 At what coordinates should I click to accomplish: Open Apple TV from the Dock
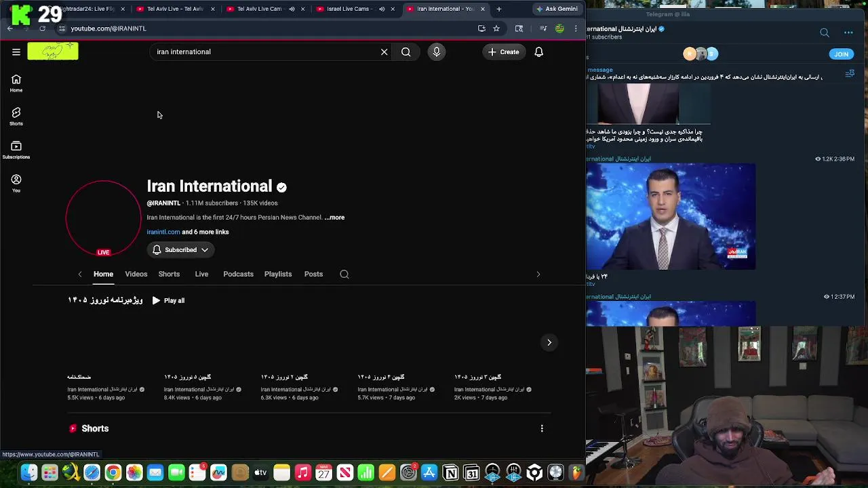coord(260,472)
